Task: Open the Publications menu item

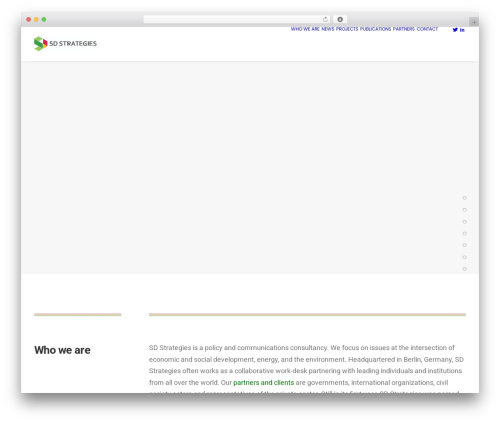Action: coord(375,29)
